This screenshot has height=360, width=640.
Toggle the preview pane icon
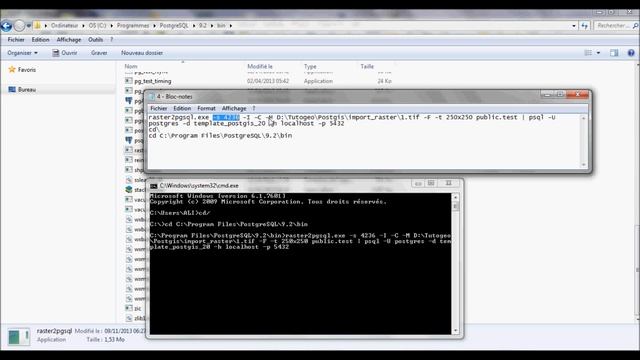pos(614,53)
